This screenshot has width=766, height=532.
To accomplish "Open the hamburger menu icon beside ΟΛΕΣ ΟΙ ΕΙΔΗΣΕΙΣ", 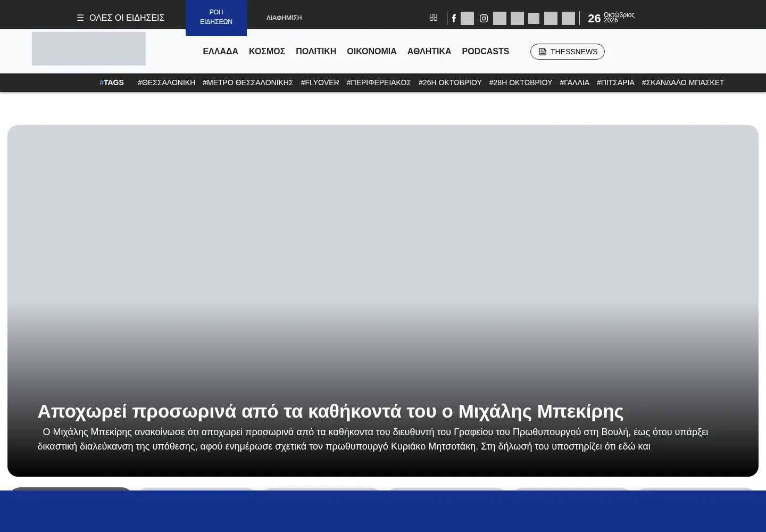I will point(80,18).
